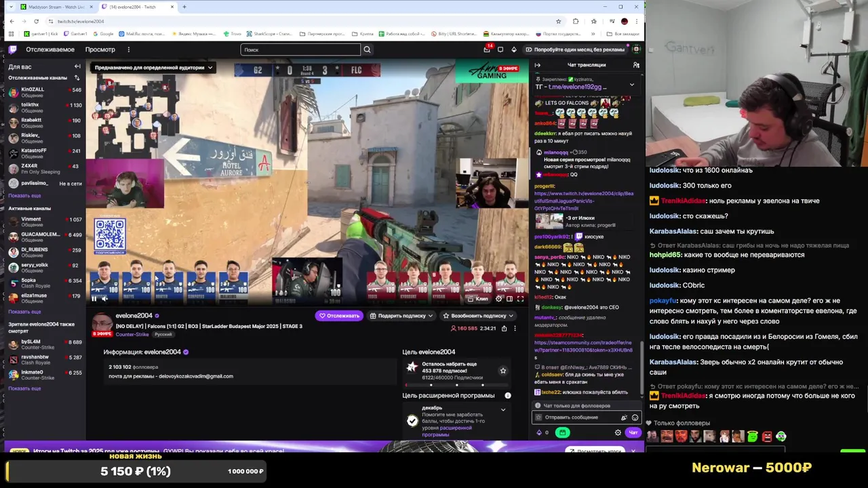Open the chat settings gear
This screenshot has width=868, height=488.
coord(618,432)
